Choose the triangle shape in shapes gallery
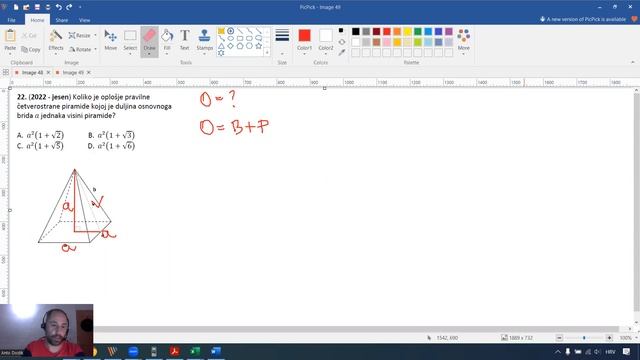 [x=221, y=46]
